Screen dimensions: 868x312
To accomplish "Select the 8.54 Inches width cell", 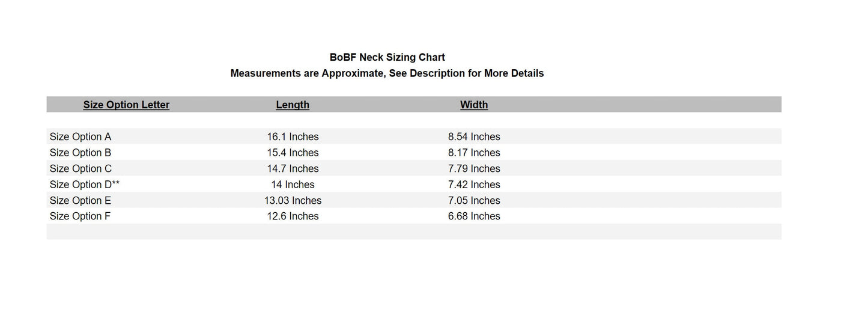I will 474,137.
